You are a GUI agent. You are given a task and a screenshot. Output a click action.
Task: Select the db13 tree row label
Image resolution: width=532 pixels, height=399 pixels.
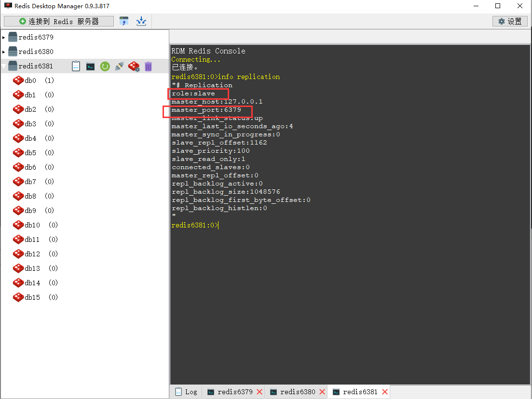[32, 268]
